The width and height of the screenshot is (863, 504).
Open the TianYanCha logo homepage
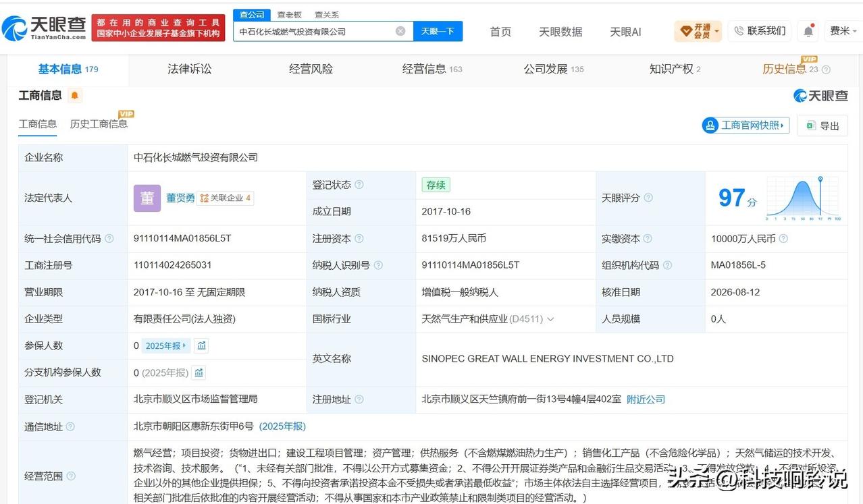(x=44, y=27)
